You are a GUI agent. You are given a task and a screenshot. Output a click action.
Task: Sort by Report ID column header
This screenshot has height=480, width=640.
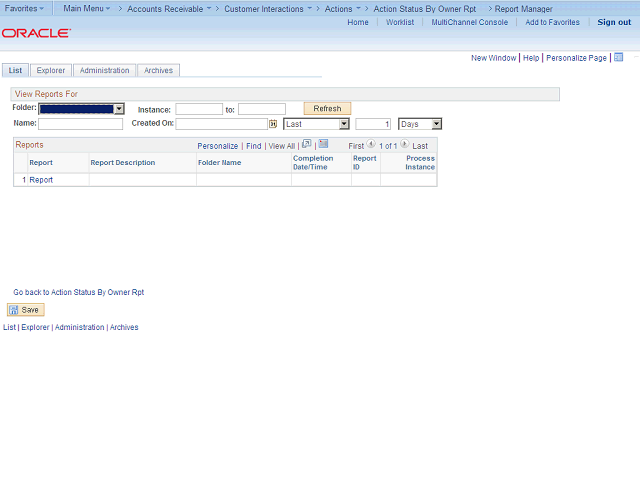[364, 162]
